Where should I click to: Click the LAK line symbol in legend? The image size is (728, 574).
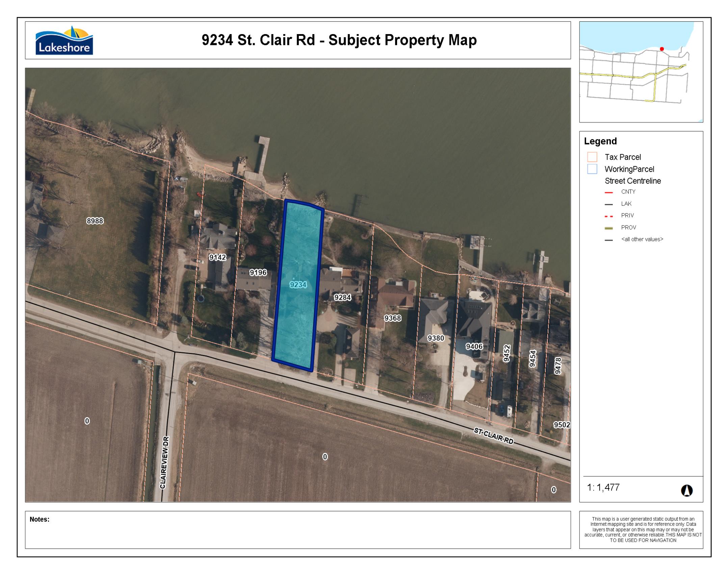[x=608, y=204]
